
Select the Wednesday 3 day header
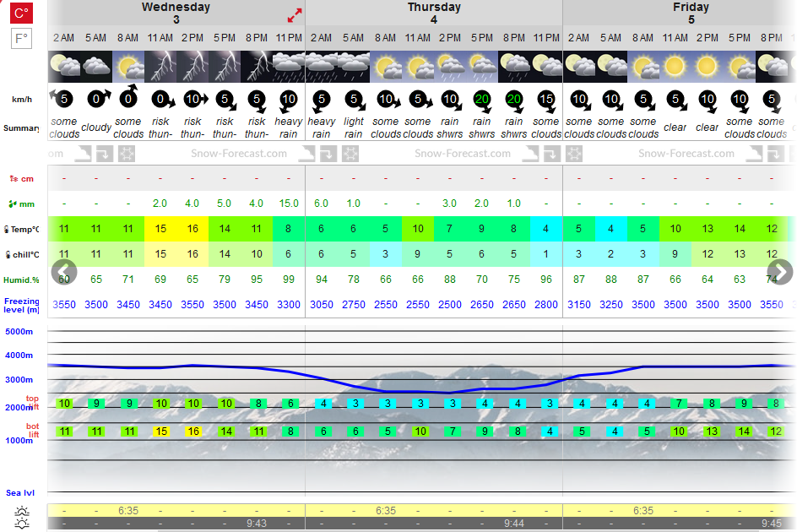pos(176,14)
